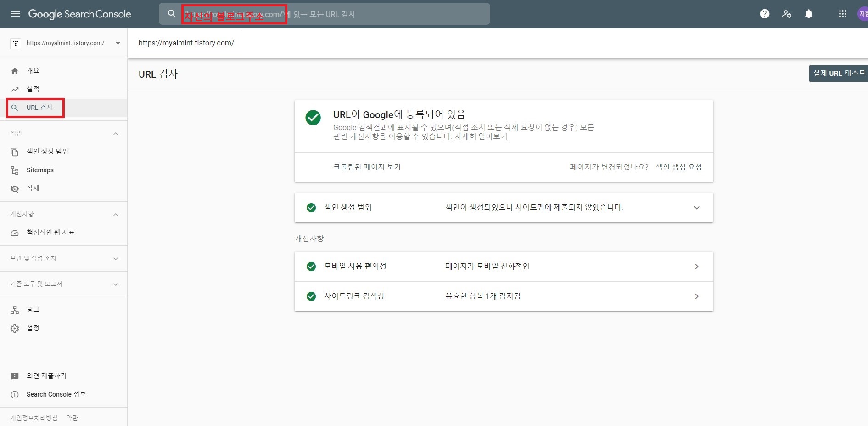
Task: Open 모바일 사용 편의성 details chevron
Action: point(697,267)
